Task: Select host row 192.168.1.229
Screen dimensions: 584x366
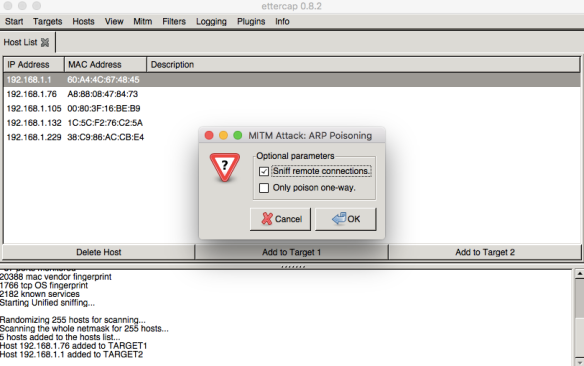Action: click(x=292, y=137)
